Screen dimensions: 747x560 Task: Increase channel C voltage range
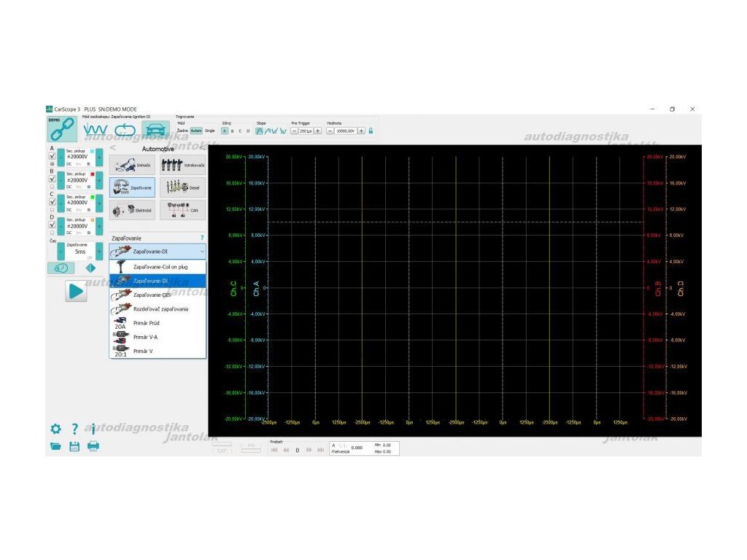pos(99,203)
